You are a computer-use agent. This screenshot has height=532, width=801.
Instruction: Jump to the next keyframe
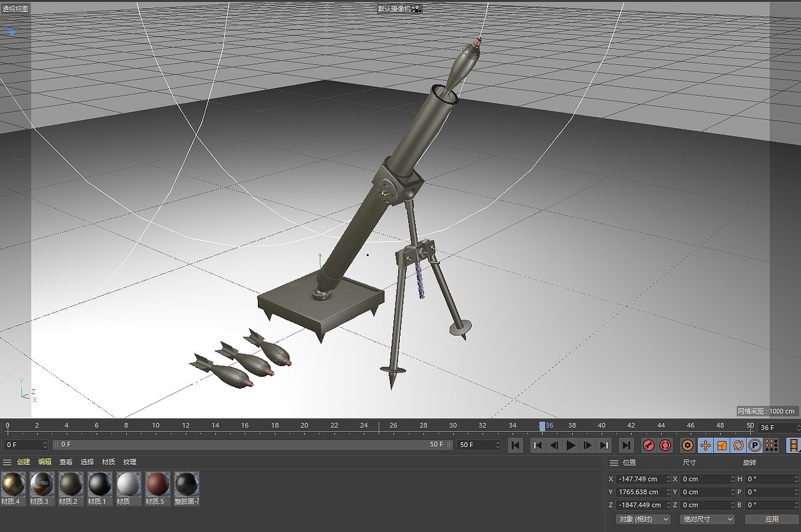pos(603,446)
